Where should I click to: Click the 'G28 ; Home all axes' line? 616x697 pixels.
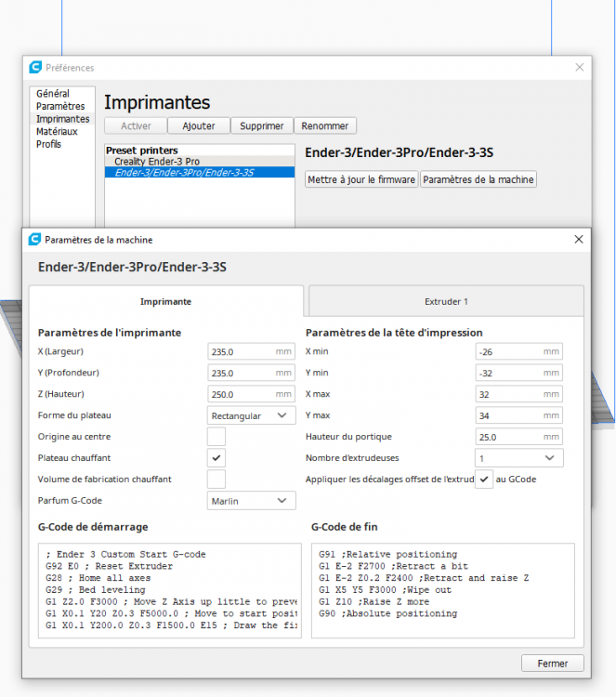(x=98, y=578)
